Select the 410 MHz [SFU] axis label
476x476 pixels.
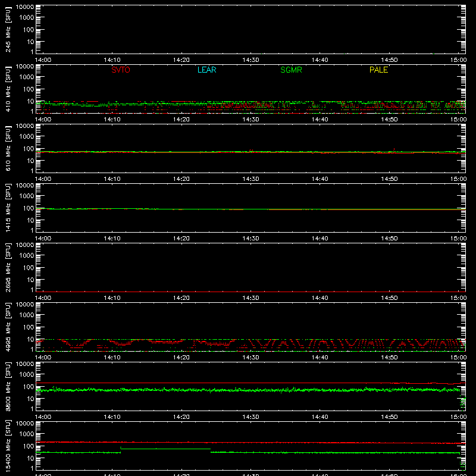tap(8, 89)
